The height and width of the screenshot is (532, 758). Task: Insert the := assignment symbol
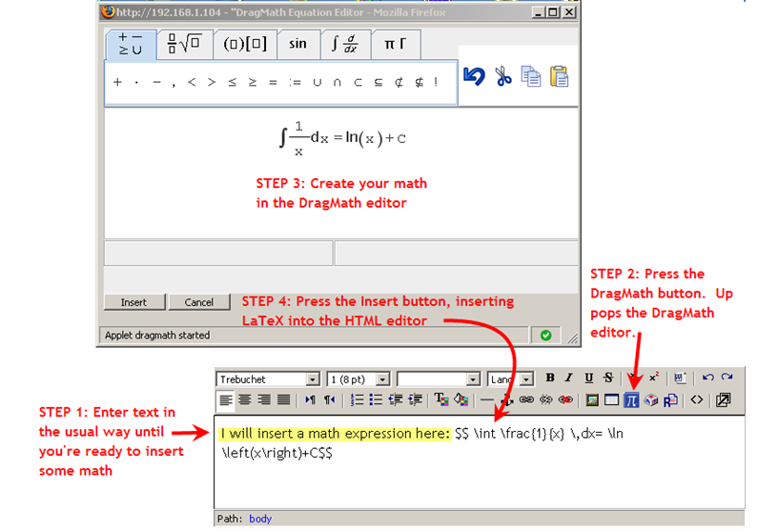[295, 83]
